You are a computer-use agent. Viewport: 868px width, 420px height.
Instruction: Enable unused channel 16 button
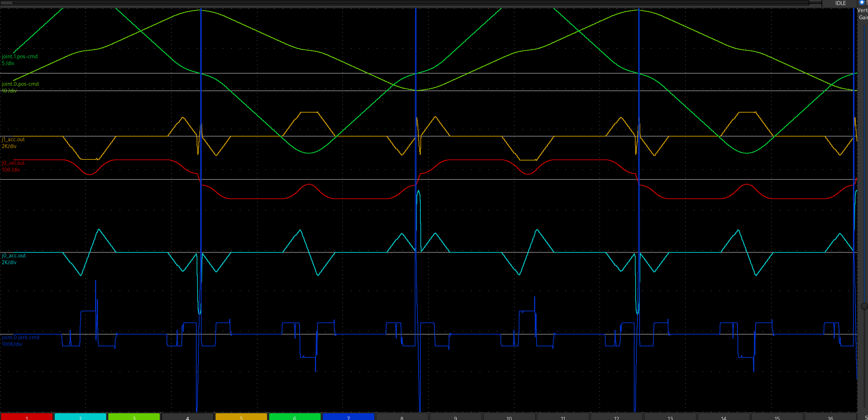830,417
